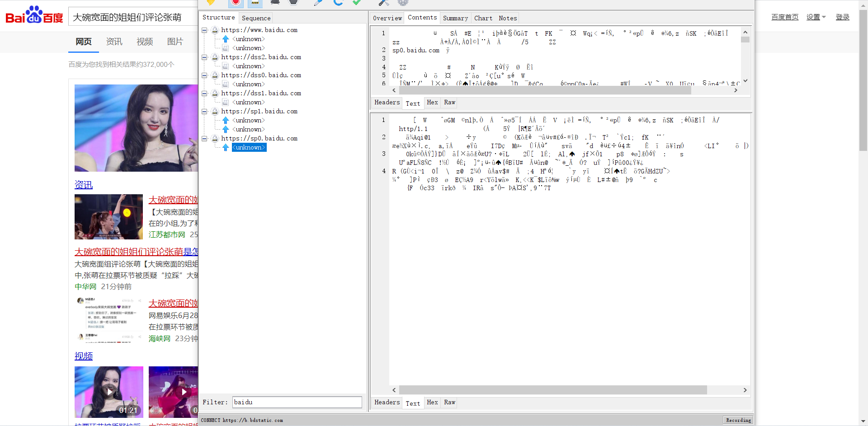This screenshot has height=426, width=868.
Task: Click blue arrow icon under sp0.baidu.com
Action: (x=226, y=147)
